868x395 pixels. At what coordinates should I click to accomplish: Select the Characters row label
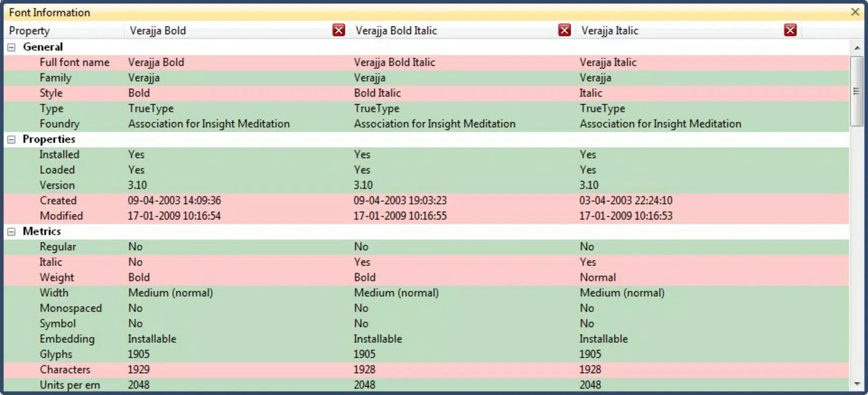[x=65, y=369]
